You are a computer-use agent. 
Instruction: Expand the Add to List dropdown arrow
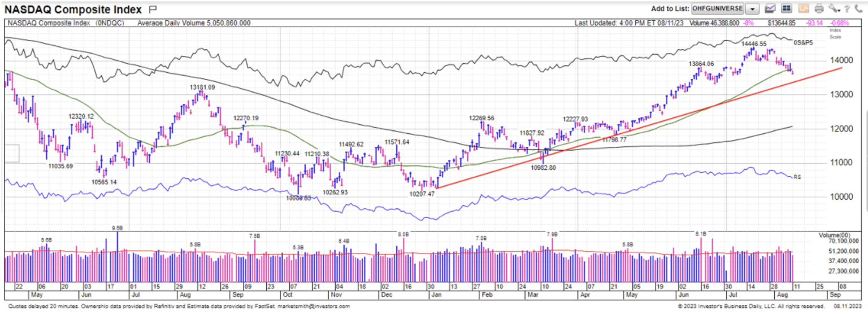[752, 9]
